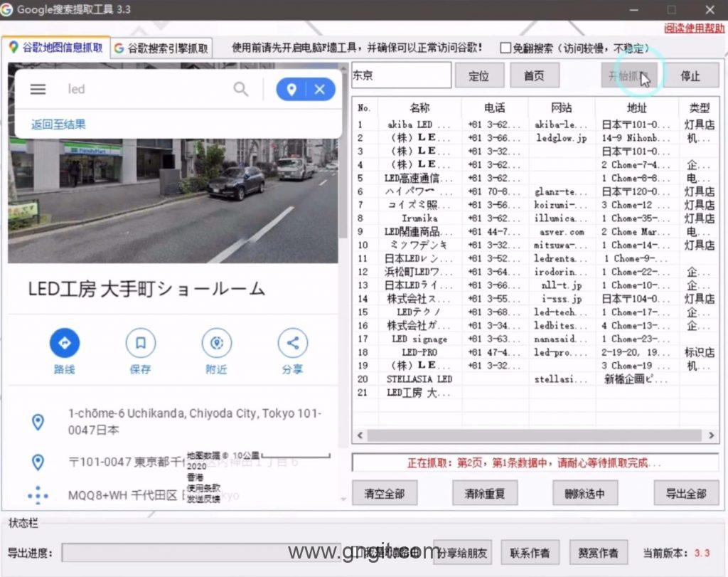Click the 附近 nearby icon
Viewport: 728px width, 577px height.
217,344
